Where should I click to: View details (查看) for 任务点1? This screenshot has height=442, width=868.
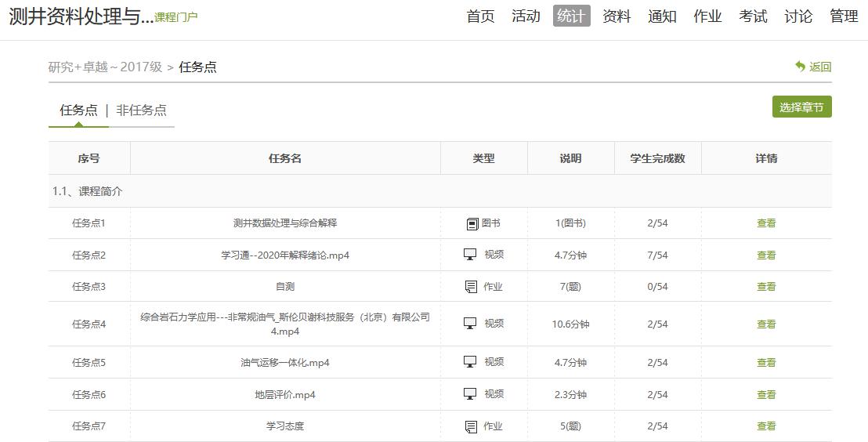point(766,223)
